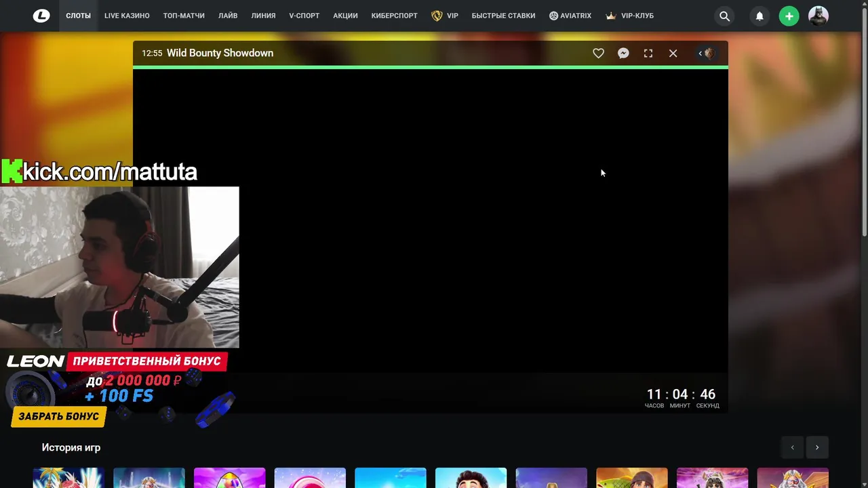The width and height of the screenshot is (868, 488).
Task: Open КИБЕРСПОРТ section
Action: point(394,16)
